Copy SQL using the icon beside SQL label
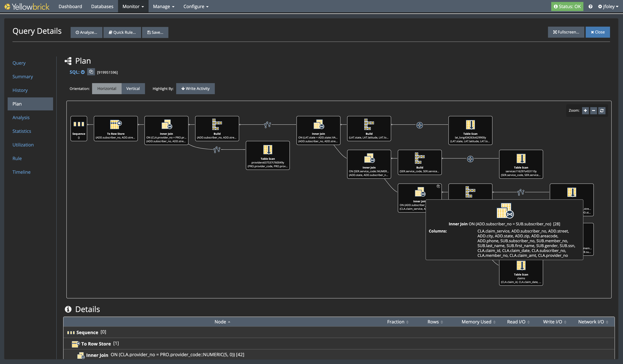This screenshot has width=623, height=364. [91, 72]
